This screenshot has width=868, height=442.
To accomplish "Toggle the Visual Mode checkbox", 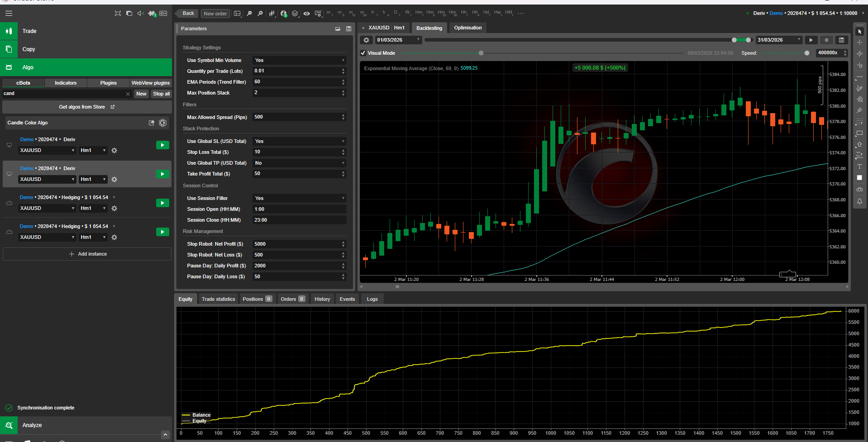I will coord(363,53).
